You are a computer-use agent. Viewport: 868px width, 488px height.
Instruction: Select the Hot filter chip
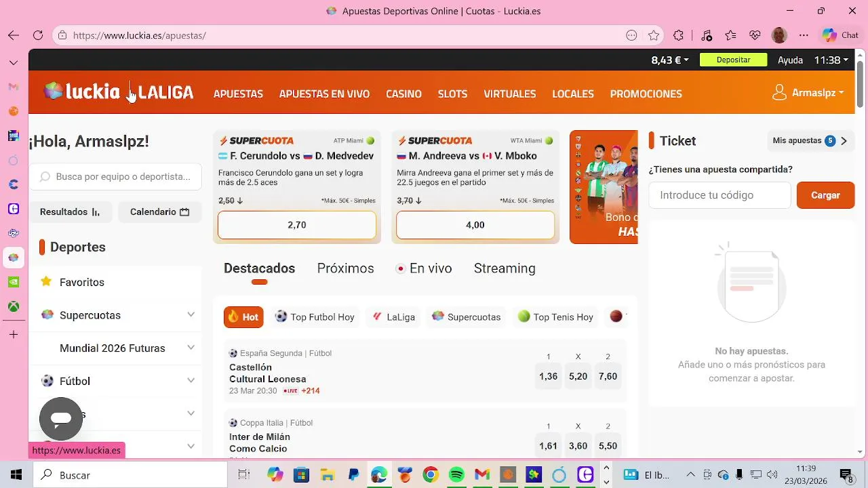243,317
